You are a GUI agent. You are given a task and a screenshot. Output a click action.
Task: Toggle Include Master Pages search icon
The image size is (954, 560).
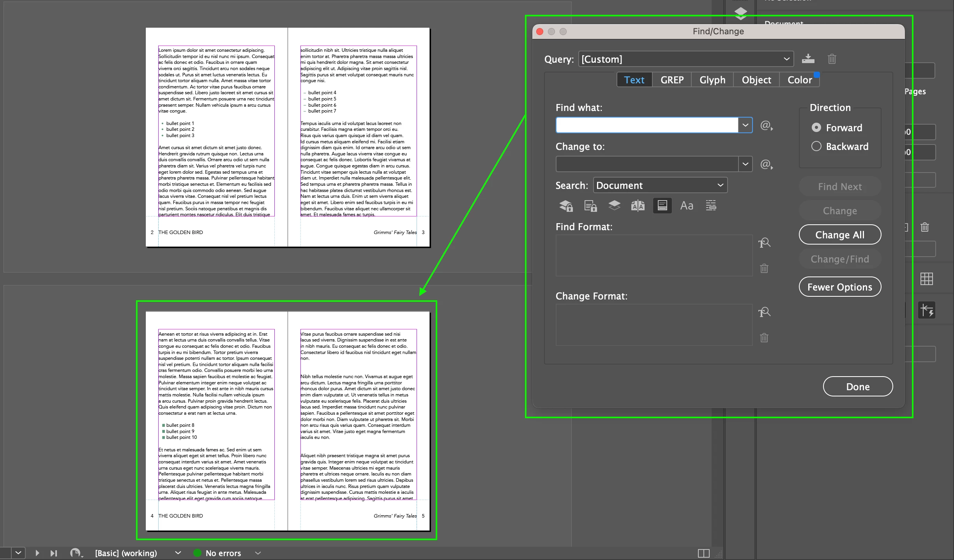[638, 206]
